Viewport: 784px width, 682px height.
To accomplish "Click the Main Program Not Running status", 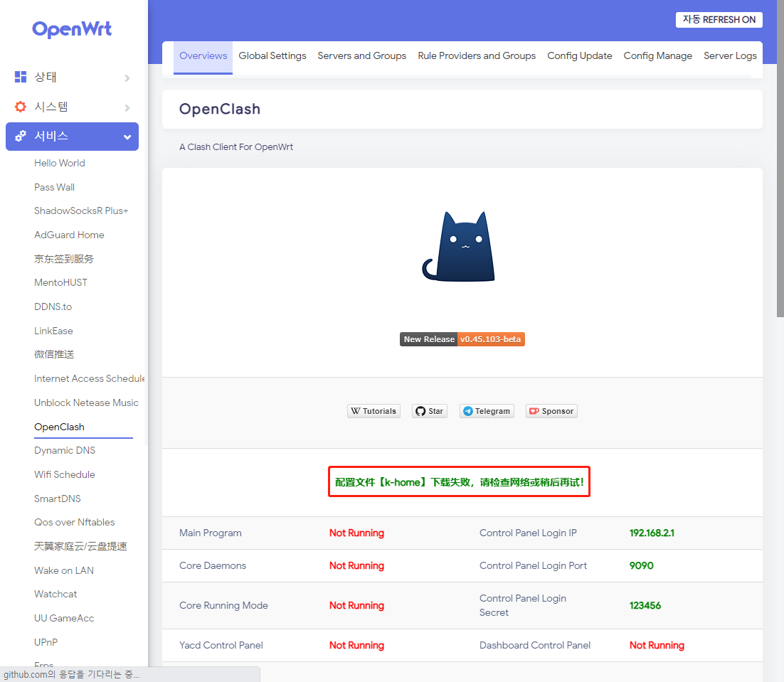I will tap(356, 533).
